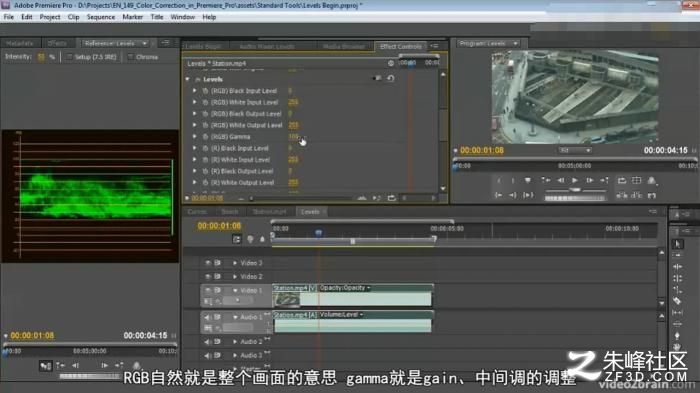Select the Effect Controls tab
The height and width of the screenshot is (393, 700).
click(x=400, y=46)
